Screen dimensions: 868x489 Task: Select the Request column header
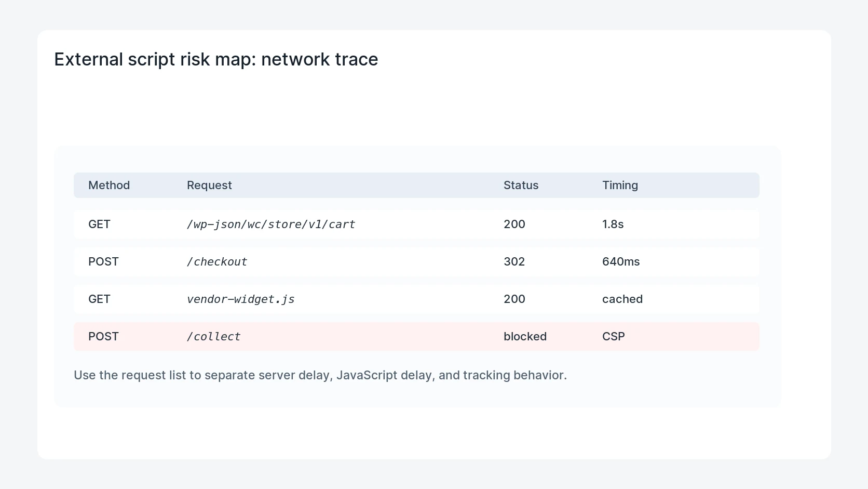[209, 185]
